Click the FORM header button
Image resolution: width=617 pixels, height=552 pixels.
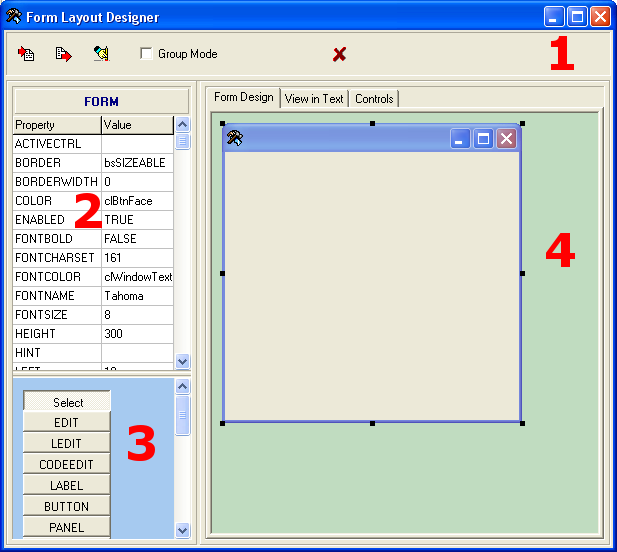point(101,101)
